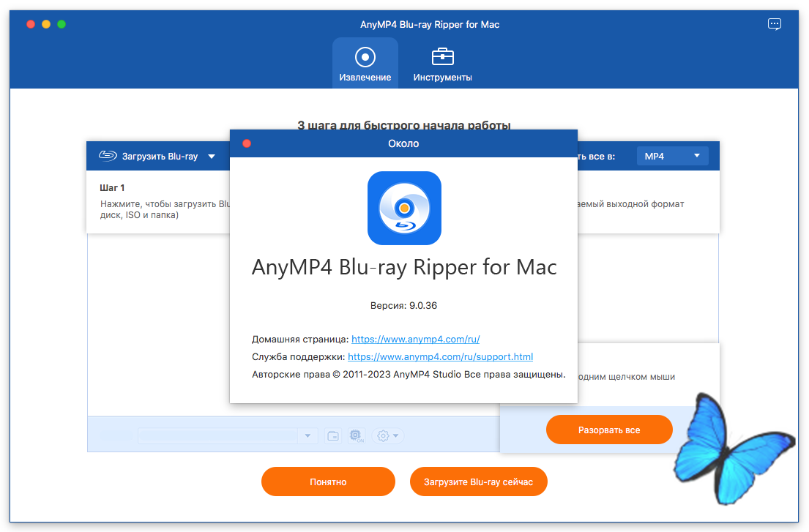This screenshot has height=532, width=809.
Task: Click the Около dialog title
Action: 403,143
